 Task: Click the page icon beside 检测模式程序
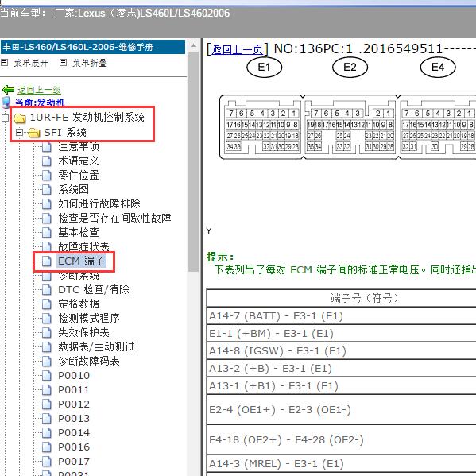click(46, 318)
